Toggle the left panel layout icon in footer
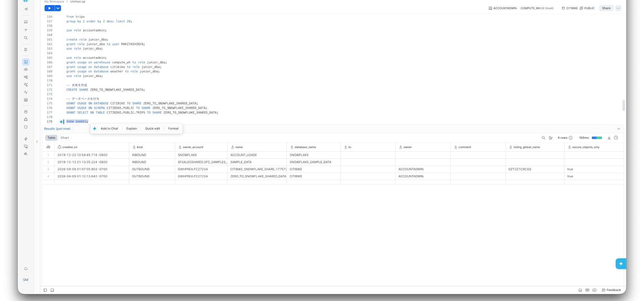The width and height of the screenshot is (644, 301). click(x=45, y=290)
